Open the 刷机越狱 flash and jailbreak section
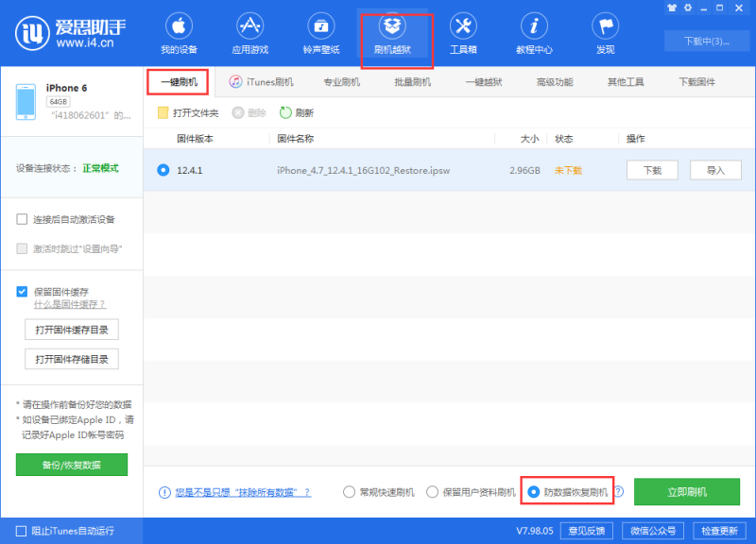 392,34
